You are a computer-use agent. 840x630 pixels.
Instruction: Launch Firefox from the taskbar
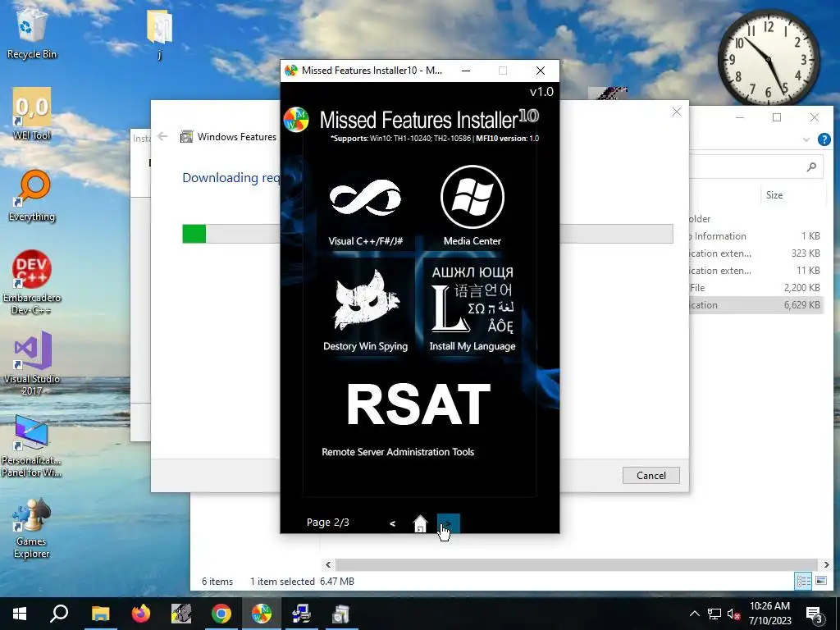point(141,614)
